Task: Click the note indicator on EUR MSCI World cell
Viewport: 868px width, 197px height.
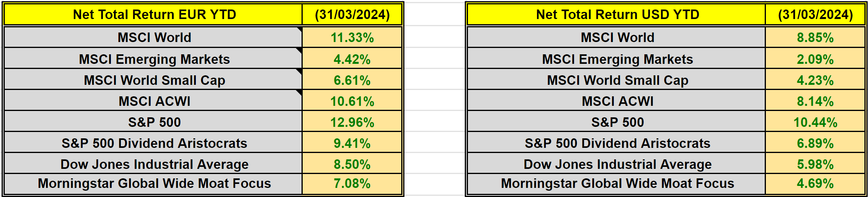Action: coord(300,29)
